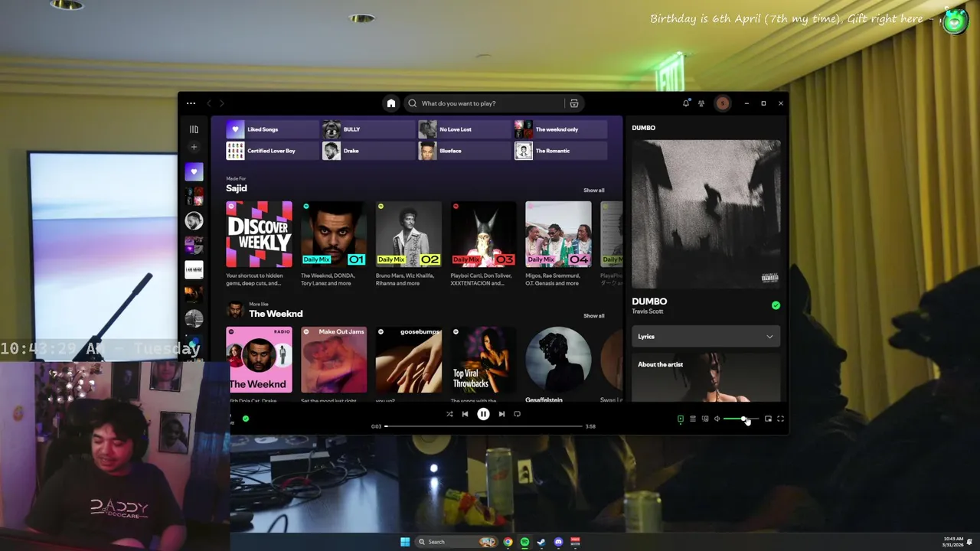
Task: Open Daily Mix 03 cover
Action: pos(483,234)
